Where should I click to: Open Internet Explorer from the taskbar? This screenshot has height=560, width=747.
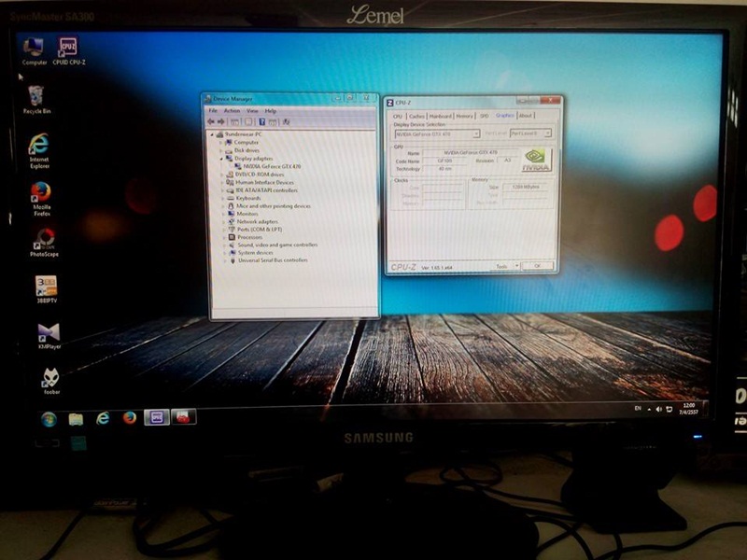point(103,418)
